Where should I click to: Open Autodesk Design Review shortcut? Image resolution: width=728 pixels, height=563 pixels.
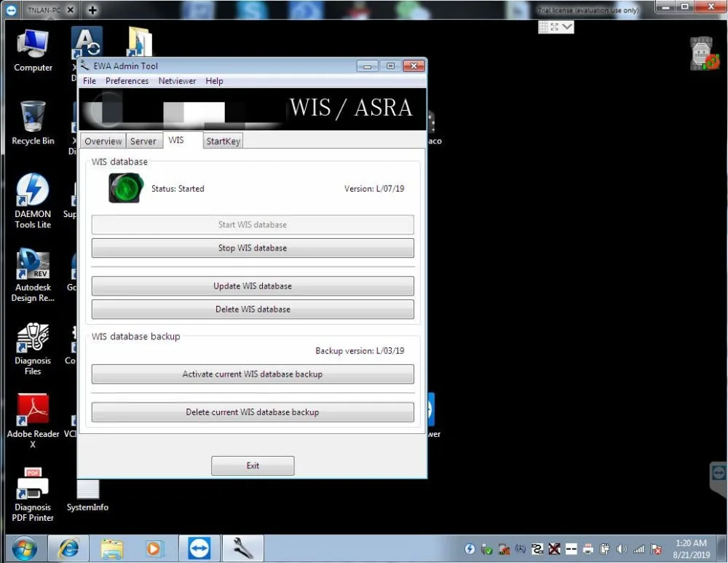(x=33, y=275)
